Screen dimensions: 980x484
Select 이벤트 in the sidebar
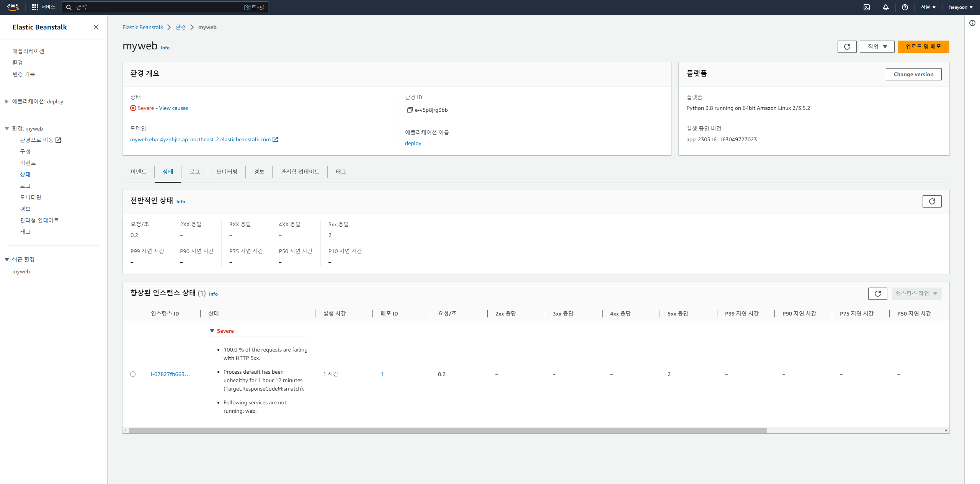[x=28, y=163]
